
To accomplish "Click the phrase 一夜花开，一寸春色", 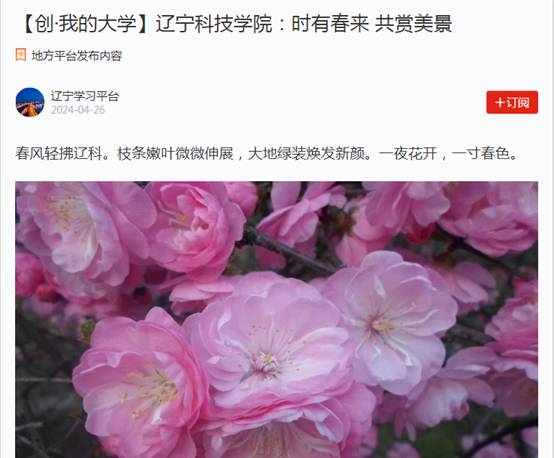I will 448,153.
